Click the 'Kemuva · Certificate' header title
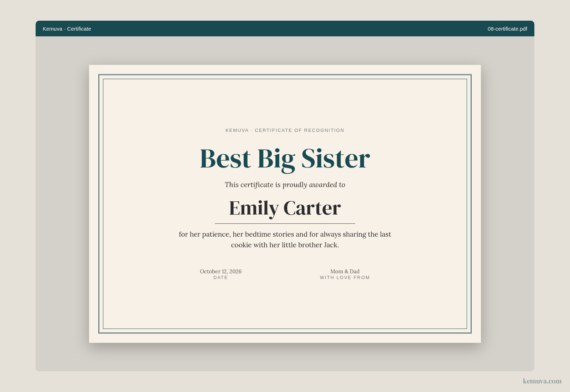This screenshot has width=570, height=392. point(67,29)
